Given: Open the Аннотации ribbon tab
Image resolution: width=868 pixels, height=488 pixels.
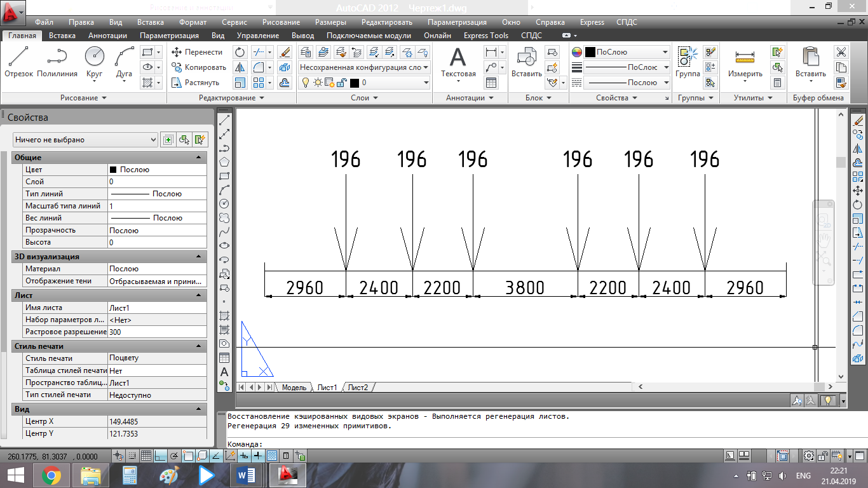Looking at the screenshot, I should click(107, 36).
